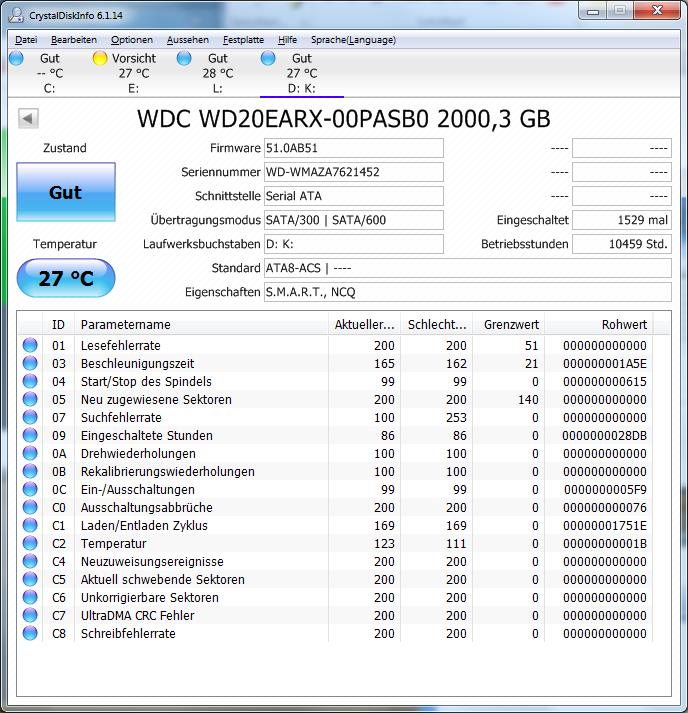688x713 pixels.
Task: Click the CrystalDiskInfo title bar app icon
Action: pyautogui.click(x=16, y=15)
